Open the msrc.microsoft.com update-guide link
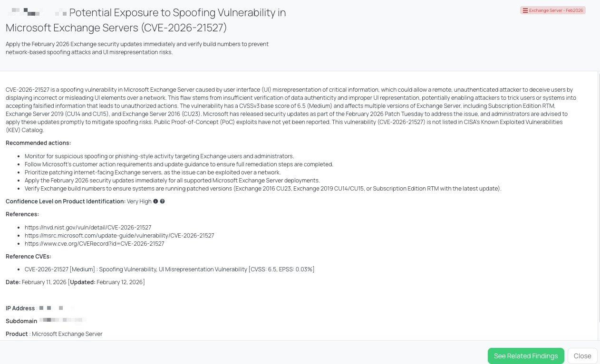Viewport: 600px width, 364px height. (119, 235)
